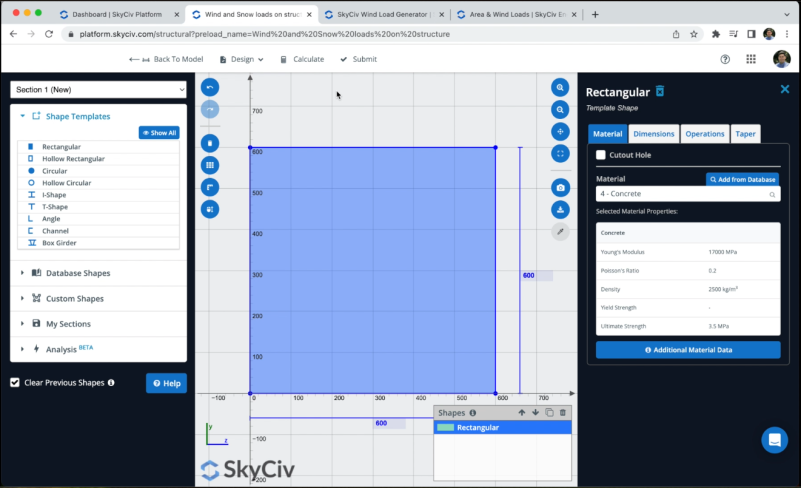Click the info icon next to Clear Previous Shapes

(x=111, y=383)
